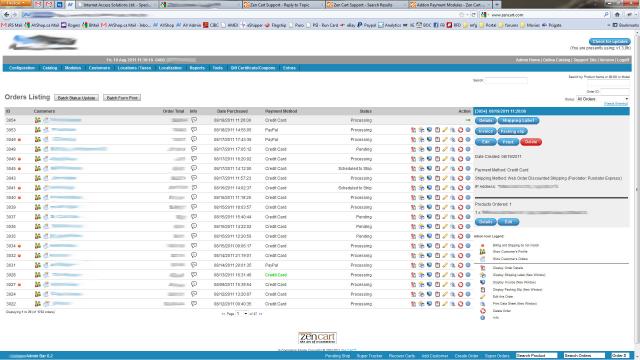Show customer profile icon in order 3854 row
This screenshot has height=360, width=640.
pyautogui.click(x=38, y=120)
